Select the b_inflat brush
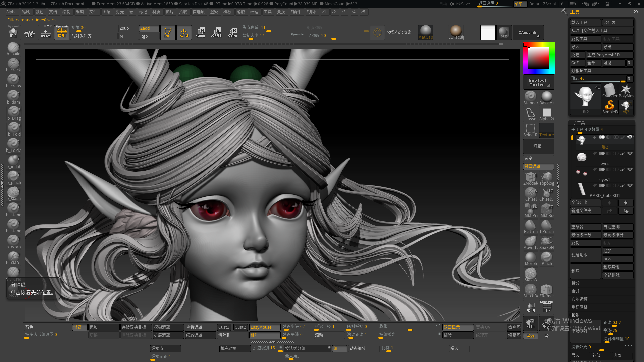 pos(13,162)
